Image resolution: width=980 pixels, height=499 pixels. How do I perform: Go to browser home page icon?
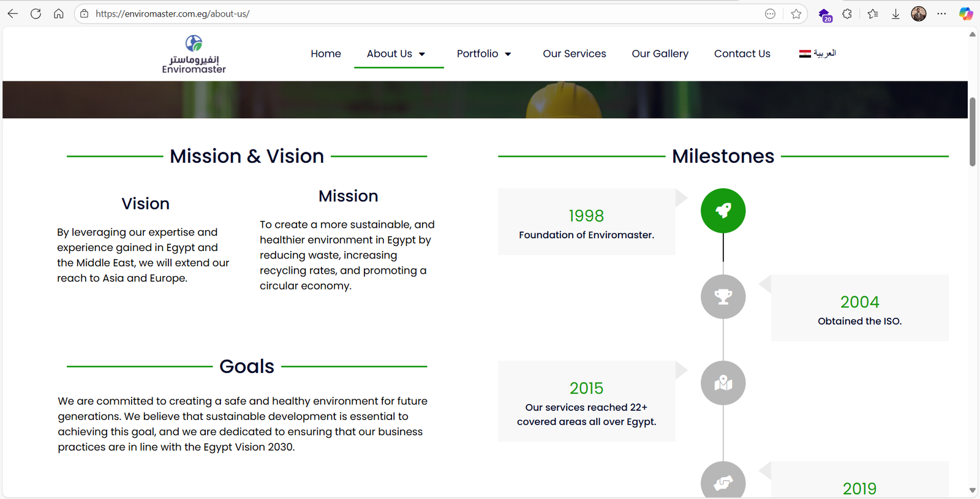point(59,13)
